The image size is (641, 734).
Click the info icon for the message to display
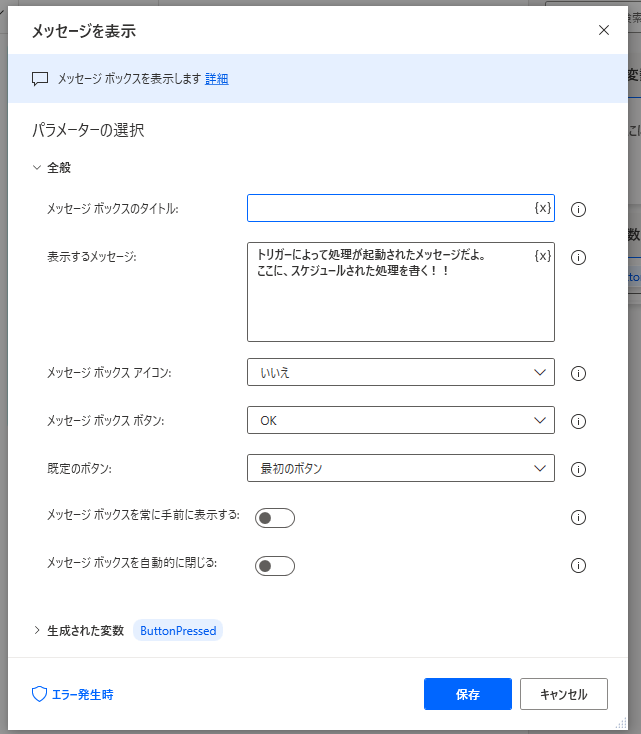[x=577, y=258]
